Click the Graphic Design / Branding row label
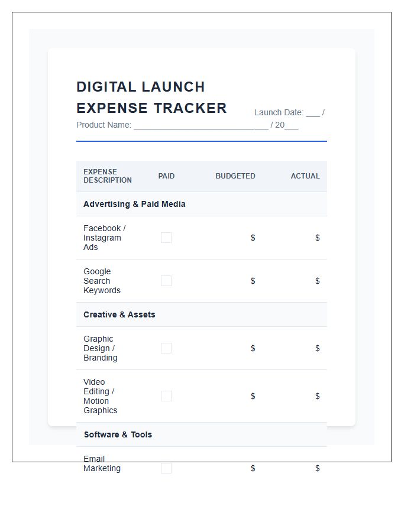This screenshot has height=532, width=414. tap(101, 348)
